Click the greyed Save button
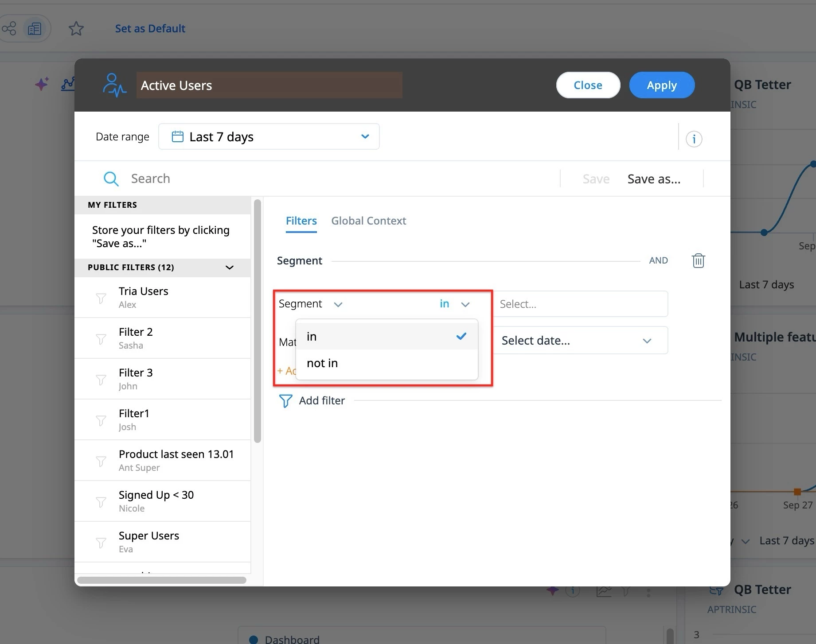Image resolution: width=816 pixels, height=644 pixels. pyautogui.click(x=596, y=179)
